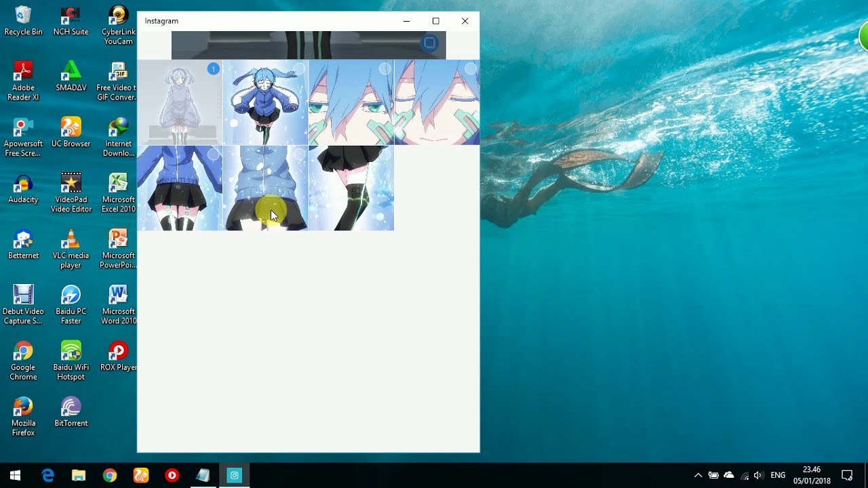Minimize the Instagram window
Screen dimensions: 868x488
[x=406, y=21]
